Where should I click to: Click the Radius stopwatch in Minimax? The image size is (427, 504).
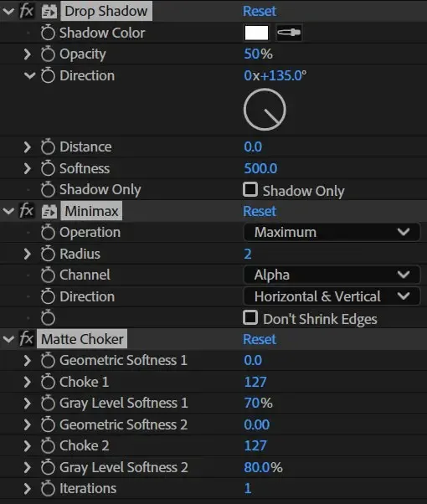(48, 254)
